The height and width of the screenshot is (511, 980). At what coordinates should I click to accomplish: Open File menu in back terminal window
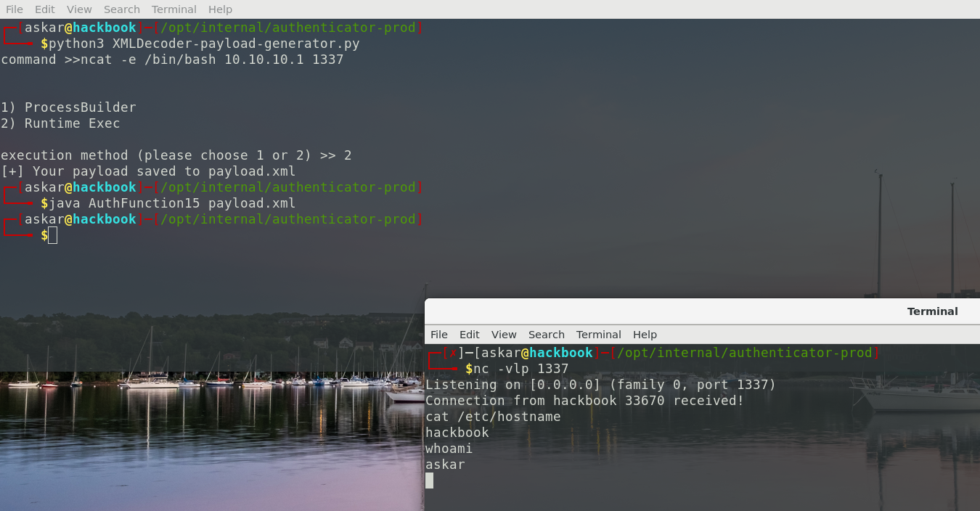click(15, 9)
